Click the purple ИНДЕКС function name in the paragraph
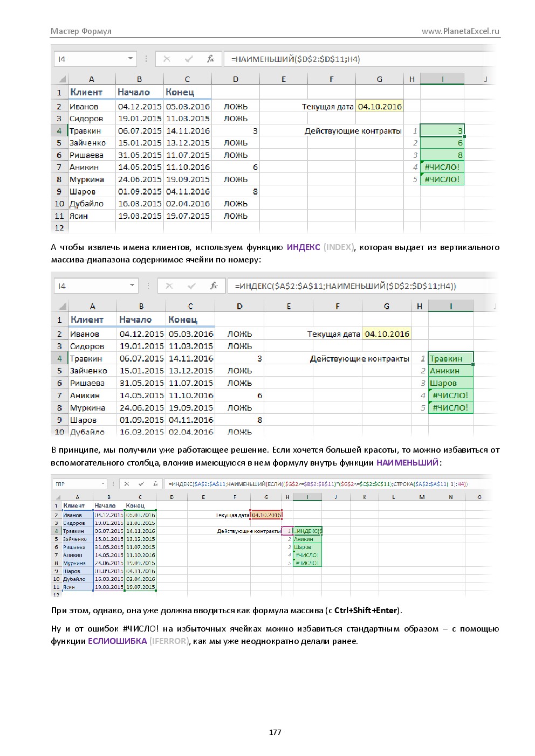The height and width of the screenshot is (756, 535). coord(303,247)
